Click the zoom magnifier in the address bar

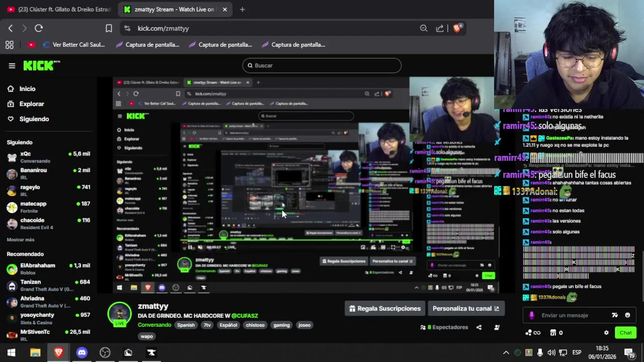coord(424,28)
